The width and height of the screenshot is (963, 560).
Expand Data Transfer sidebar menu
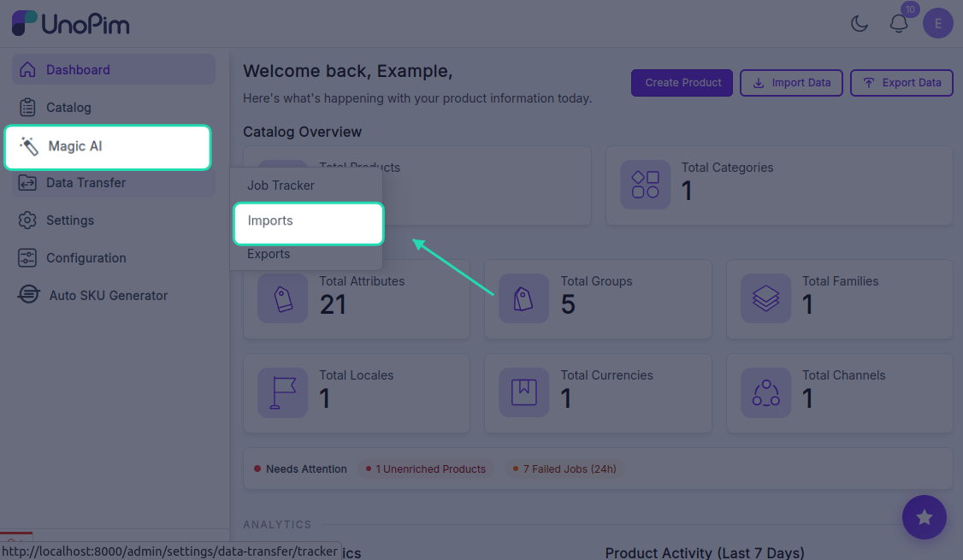[114, 182]
